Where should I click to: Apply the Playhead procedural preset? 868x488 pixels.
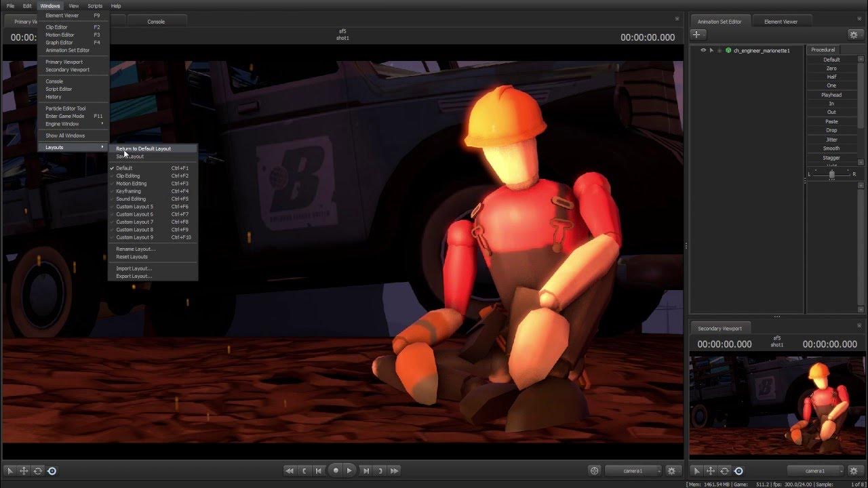(831, 96)
